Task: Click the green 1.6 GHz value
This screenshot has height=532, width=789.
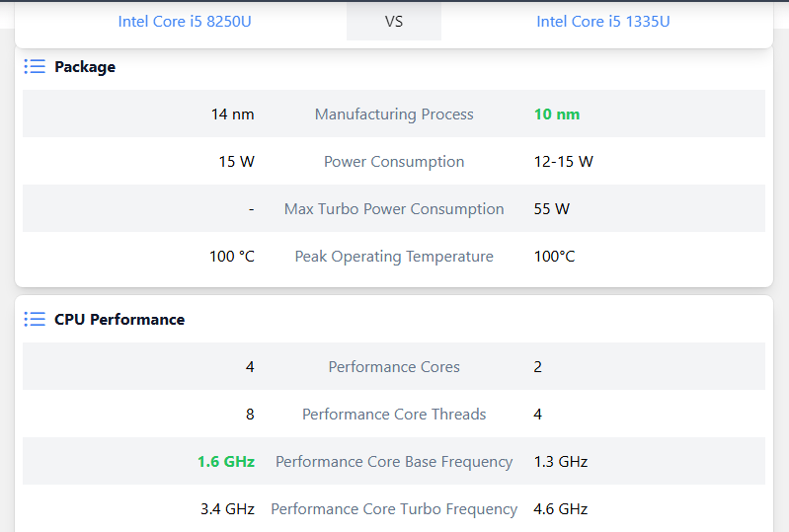Action: coord(226,462)
